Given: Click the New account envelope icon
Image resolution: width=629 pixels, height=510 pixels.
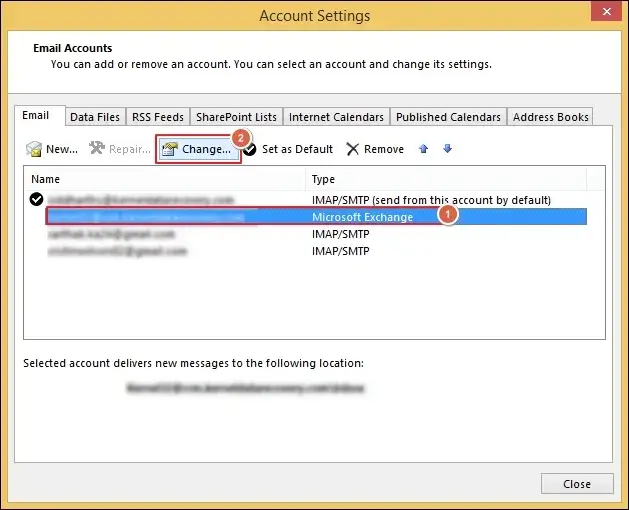Looking at the screenshot, I should click(35, 150).
